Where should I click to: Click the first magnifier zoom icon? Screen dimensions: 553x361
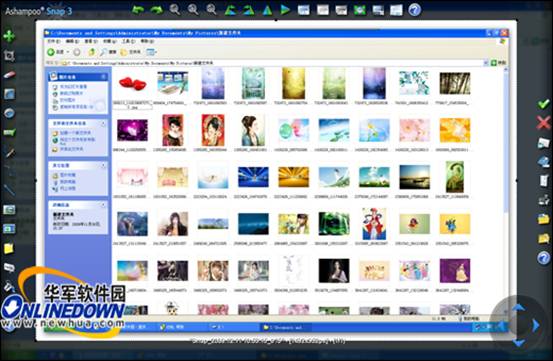[175, 10]
